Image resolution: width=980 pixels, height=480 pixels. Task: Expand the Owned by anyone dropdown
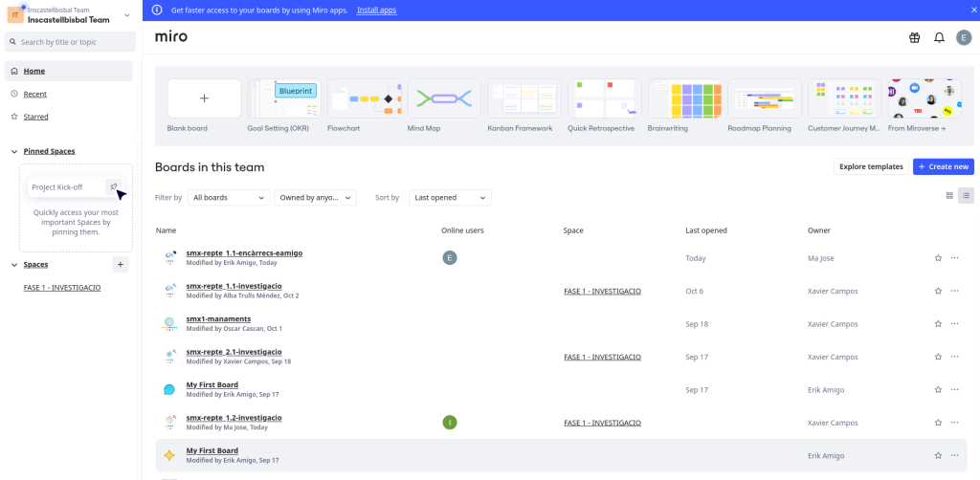coord(315,198)
